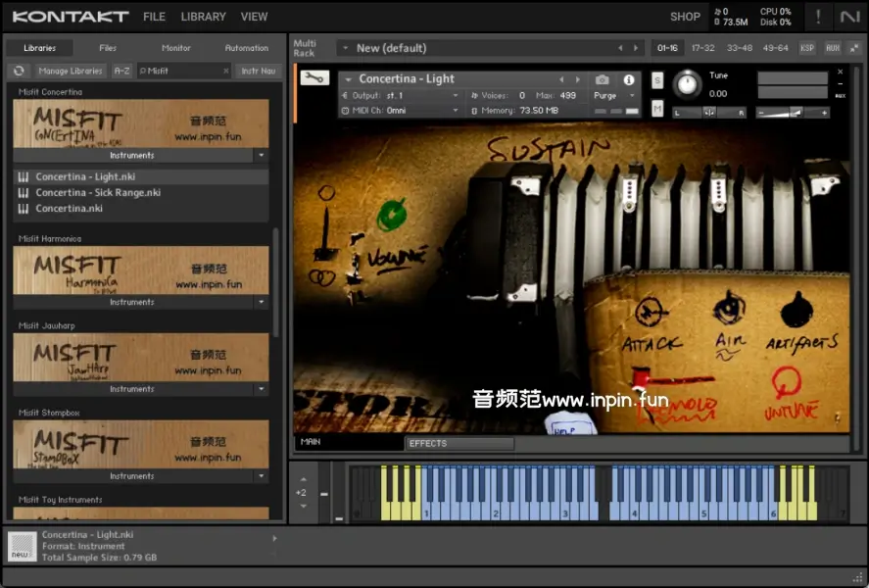The height and width of the screenshot is (588, 869).
Task: Switch to the Files tab
Action: [108, 47]
